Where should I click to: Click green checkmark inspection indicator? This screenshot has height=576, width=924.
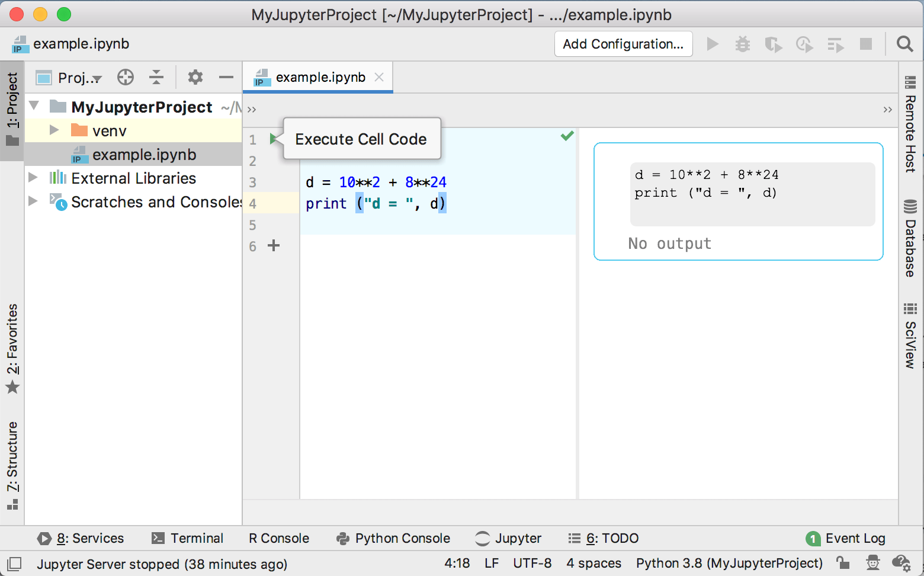[567, 136]
